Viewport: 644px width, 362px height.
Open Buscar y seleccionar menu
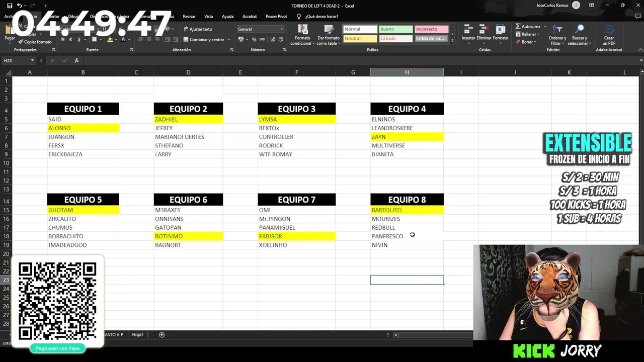pos(579,34)
